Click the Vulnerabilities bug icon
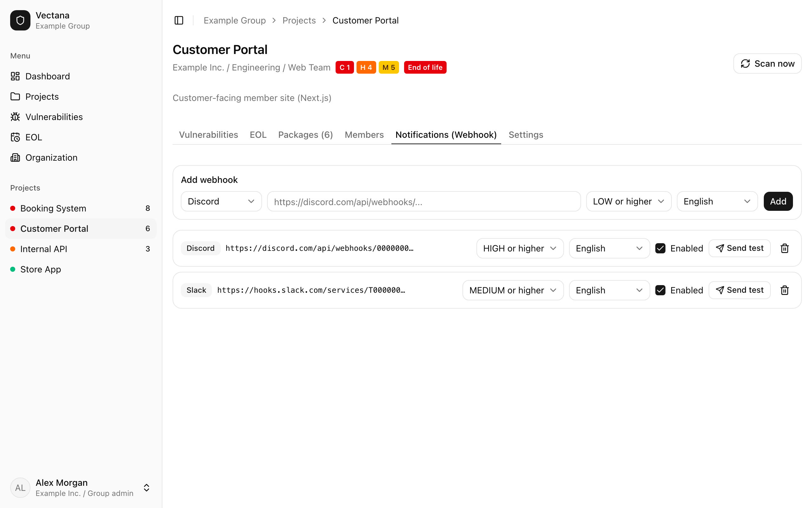 (x=15, y=117)
